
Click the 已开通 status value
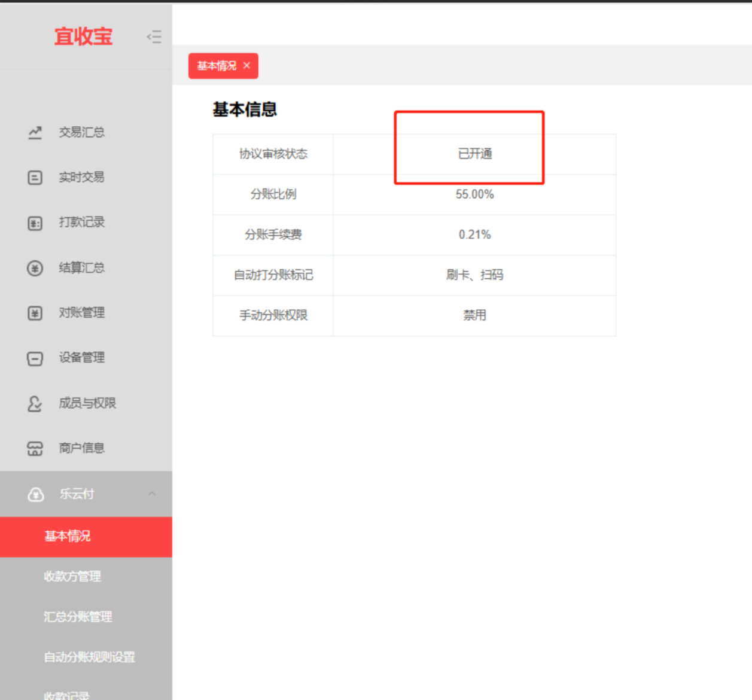(475, 154)
